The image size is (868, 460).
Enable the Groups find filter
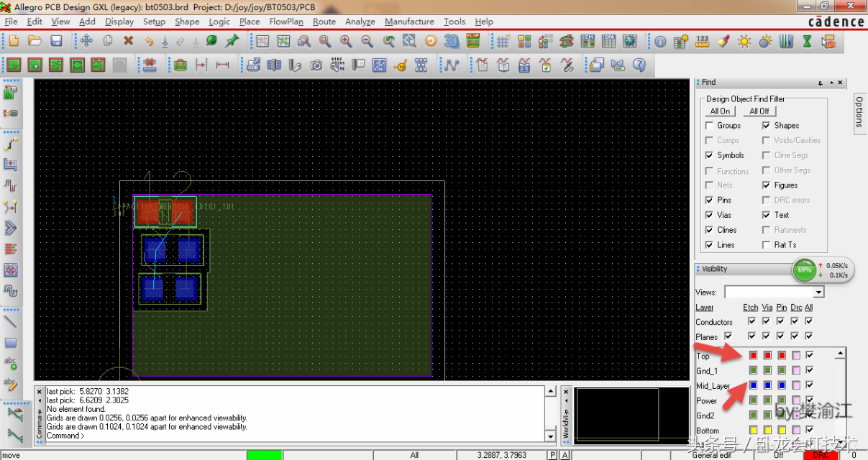[710, 126]
